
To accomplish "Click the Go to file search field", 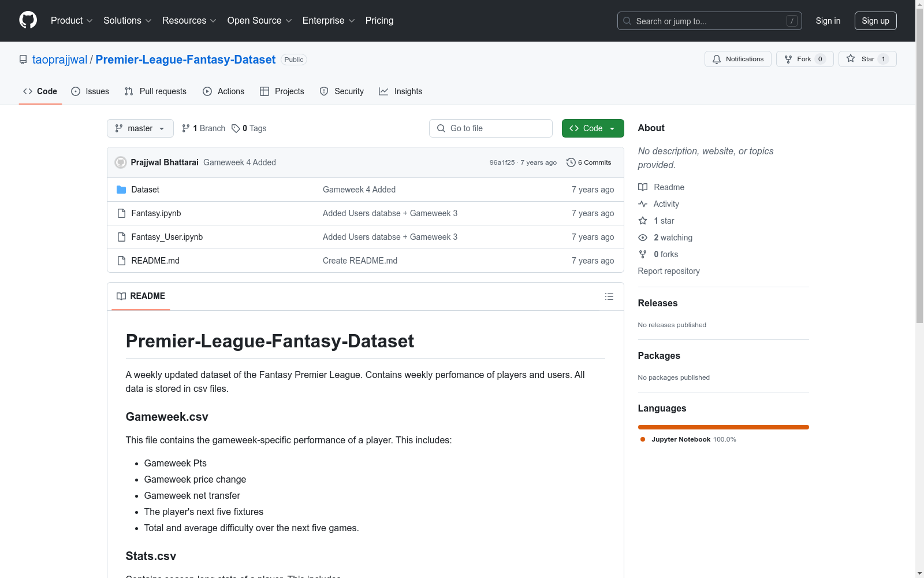I will [491, 128].
